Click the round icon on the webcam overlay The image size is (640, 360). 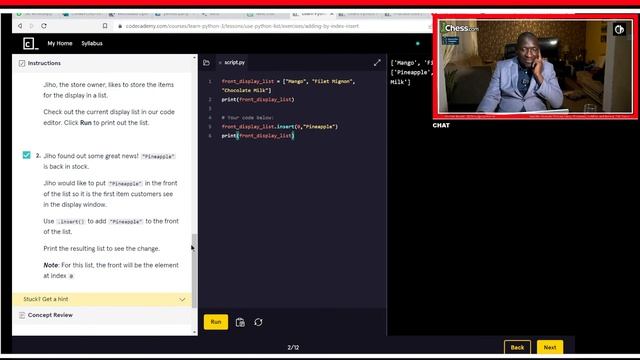point(619,29)
